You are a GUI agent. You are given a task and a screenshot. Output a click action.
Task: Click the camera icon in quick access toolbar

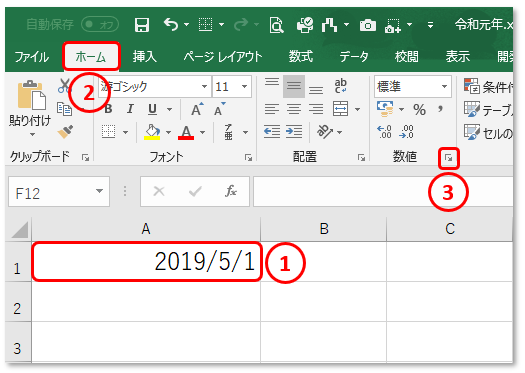[368, 25]
